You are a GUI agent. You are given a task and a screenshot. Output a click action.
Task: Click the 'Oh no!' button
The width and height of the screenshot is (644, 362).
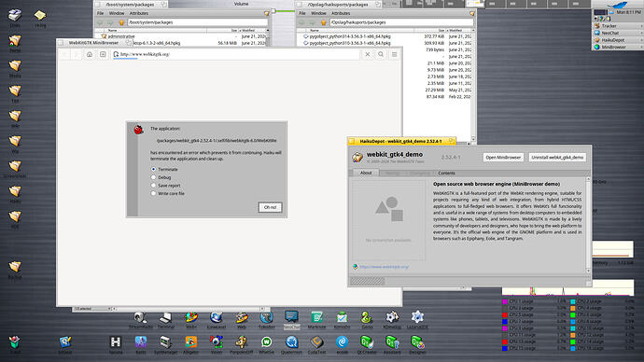tap(270, 207)
